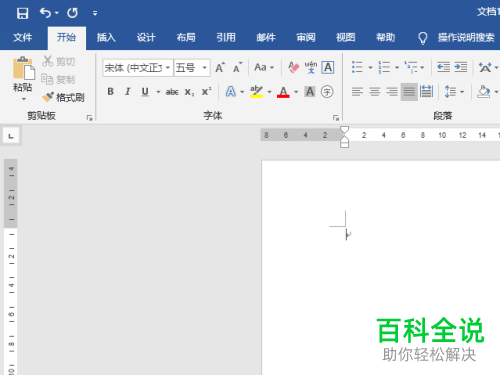This screenshot has width=500, height=375.
Task: Switch to the 插入 tab
Action: 106,37
